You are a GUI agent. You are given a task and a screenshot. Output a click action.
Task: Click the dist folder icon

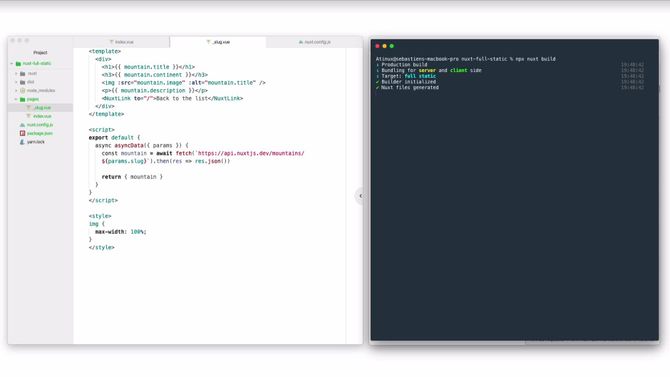[23, 82]
